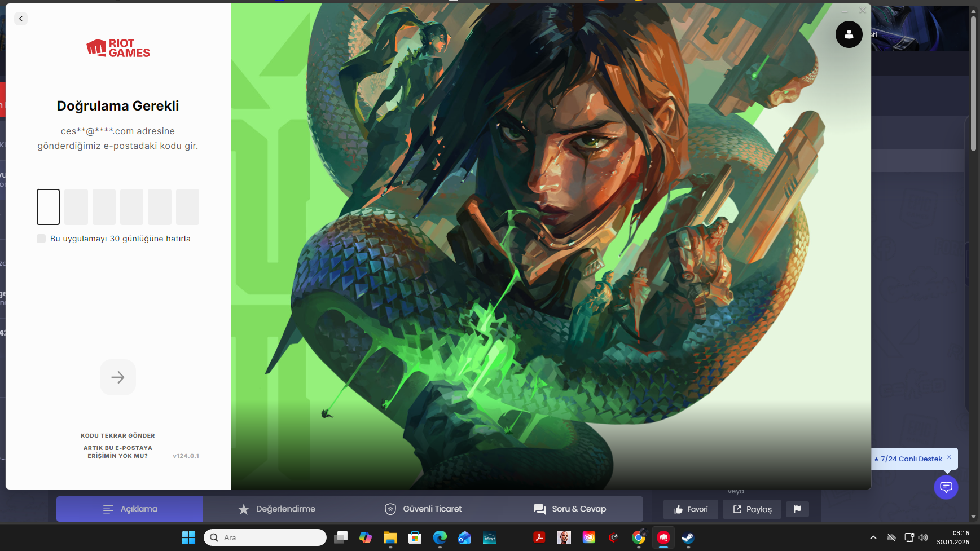This screenshot has width=980, height=551.
Task: Open the Soru & Cevap tab
Action: coord(570,509)
